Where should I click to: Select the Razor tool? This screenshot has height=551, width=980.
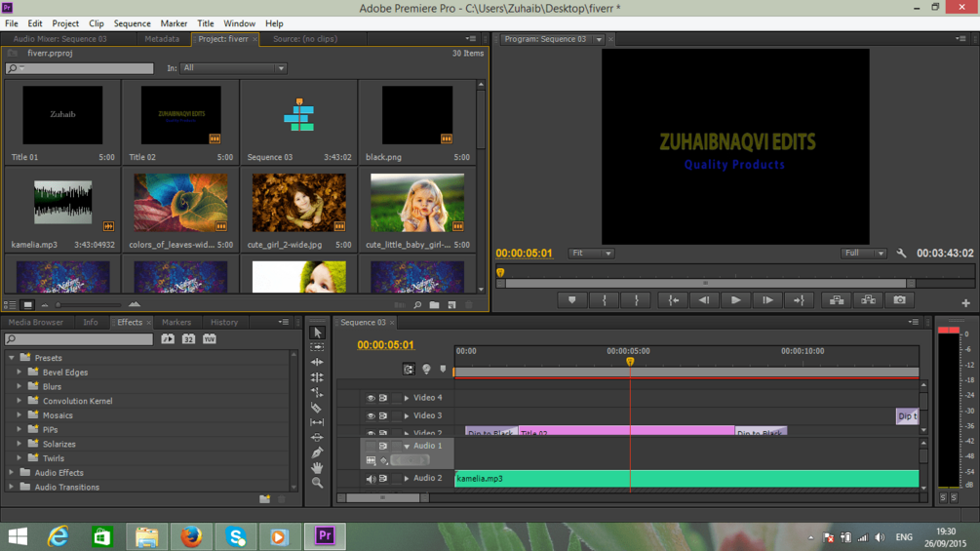point(318,408)
